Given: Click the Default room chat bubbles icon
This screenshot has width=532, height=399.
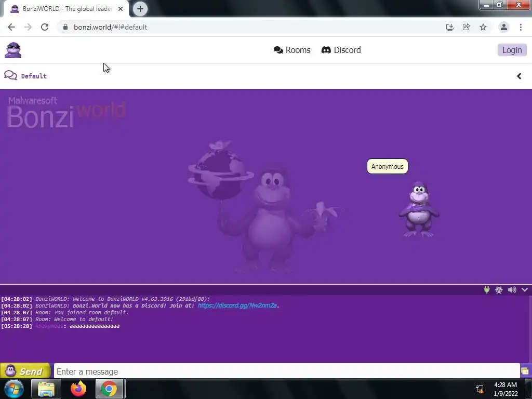Looking at the screenshot, I should point(10,75).
